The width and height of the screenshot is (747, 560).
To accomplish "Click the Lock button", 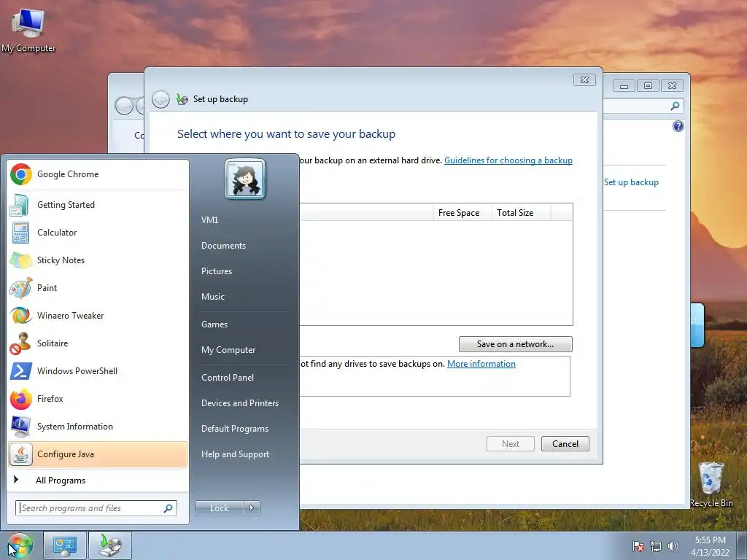I will pos(220,508).
